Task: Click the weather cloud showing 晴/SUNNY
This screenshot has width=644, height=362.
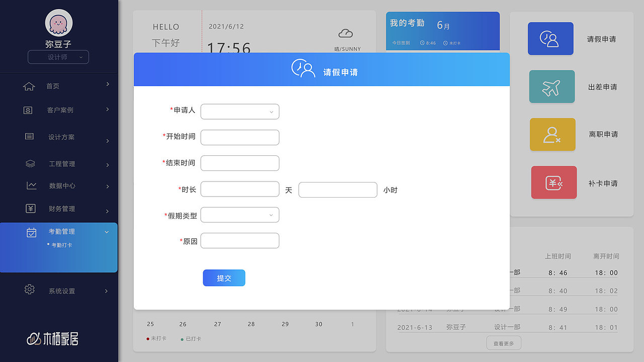Action: pos(345,32)
